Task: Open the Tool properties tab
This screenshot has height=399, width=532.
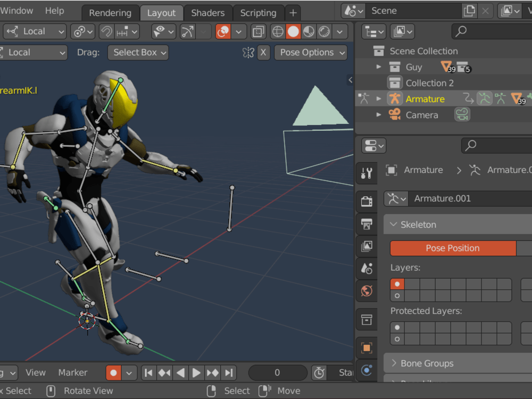Action: tap(367, 173)
